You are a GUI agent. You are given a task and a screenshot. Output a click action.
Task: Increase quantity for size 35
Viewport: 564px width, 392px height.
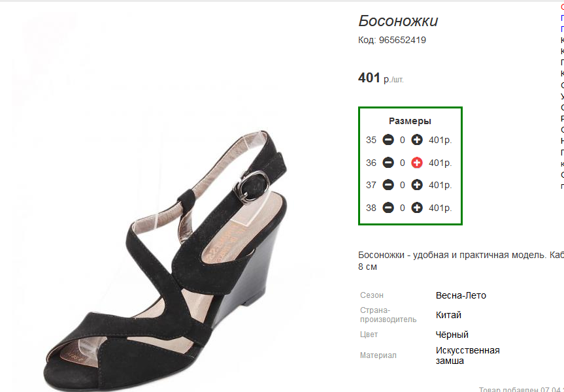pos(417,140)
